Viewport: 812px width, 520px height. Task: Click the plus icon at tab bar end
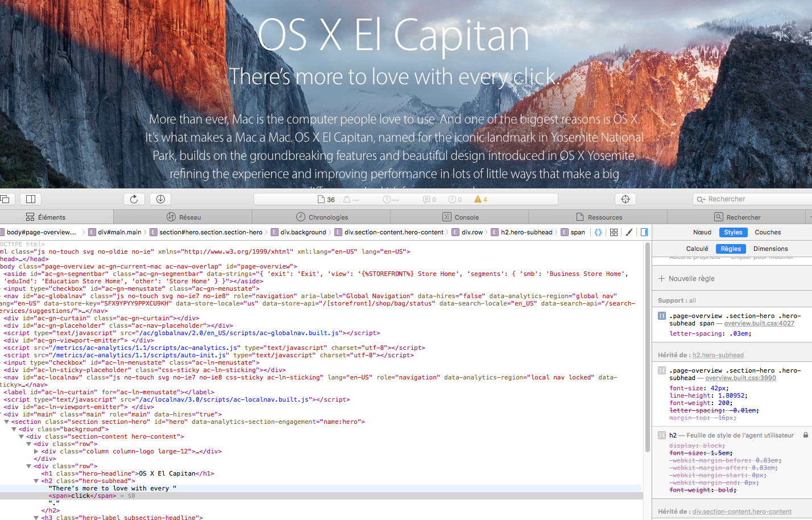point(809,217)
